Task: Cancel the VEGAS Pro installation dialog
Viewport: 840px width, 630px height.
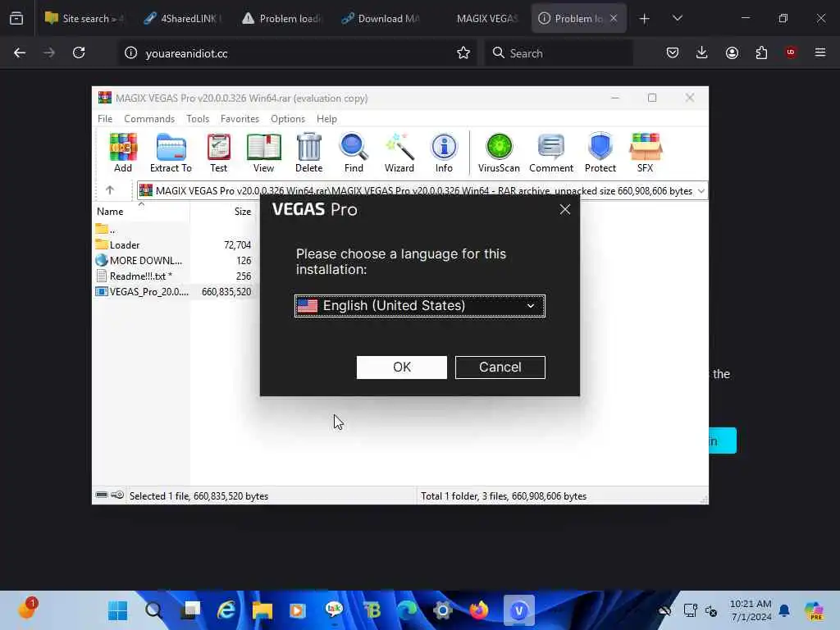Action: coord(500,367)
